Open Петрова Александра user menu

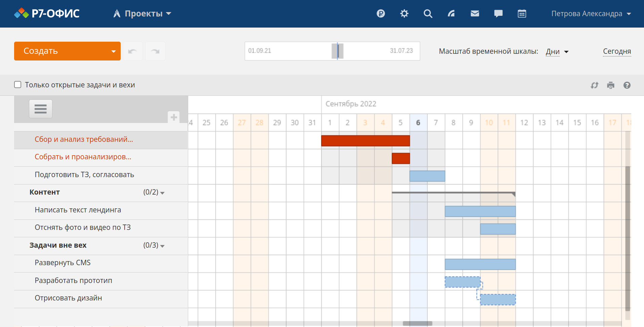pyautogui.click(x=591, y=13)
